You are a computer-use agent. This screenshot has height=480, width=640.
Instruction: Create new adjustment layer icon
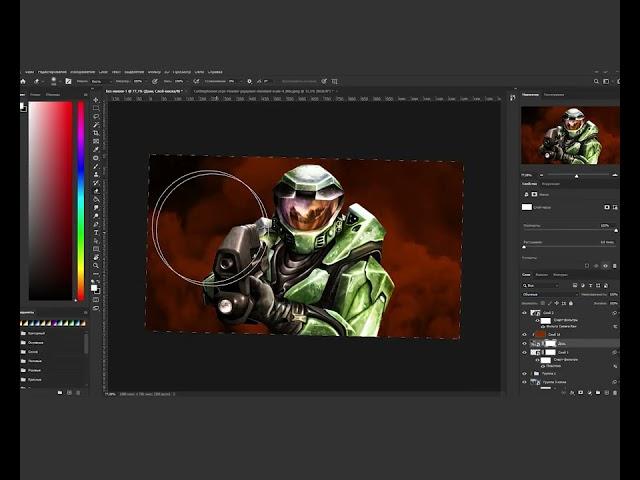tap(589, 393)
